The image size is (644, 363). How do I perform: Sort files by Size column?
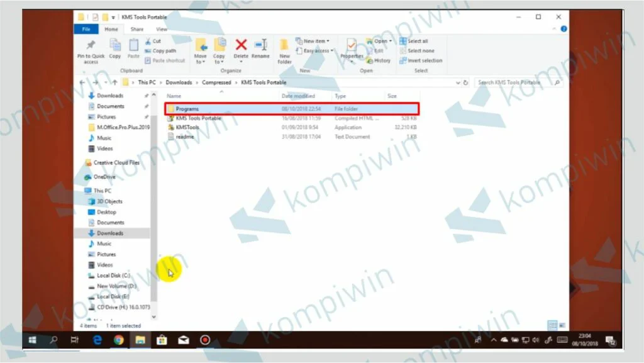coord(392,96)
